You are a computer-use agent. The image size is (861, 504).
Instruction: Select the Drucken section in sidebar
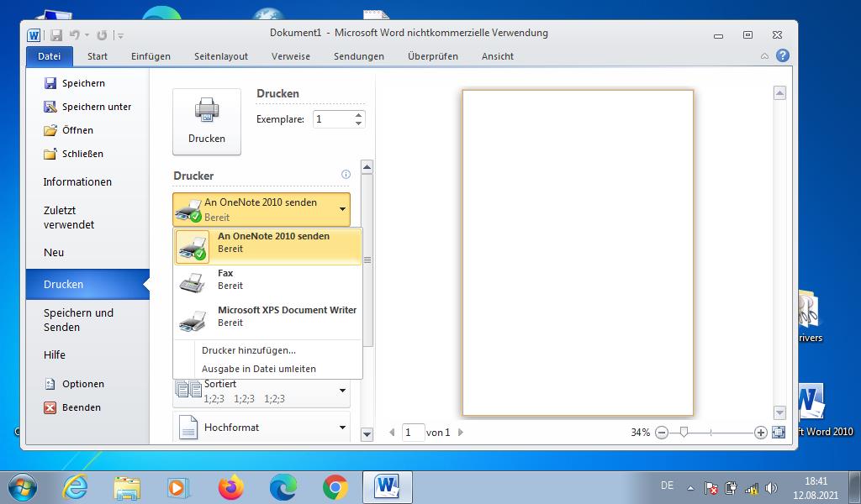pos(87,284)
